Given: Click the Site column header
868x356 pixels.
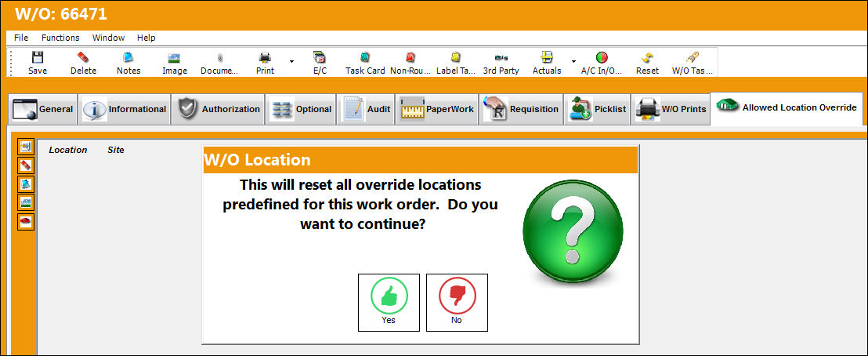Looking at the screenshot, I should [x=116, y=150].
